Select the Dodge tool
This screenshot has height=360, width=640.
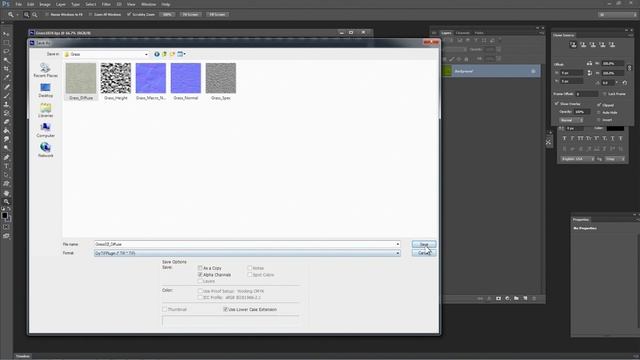pos(6,149)
